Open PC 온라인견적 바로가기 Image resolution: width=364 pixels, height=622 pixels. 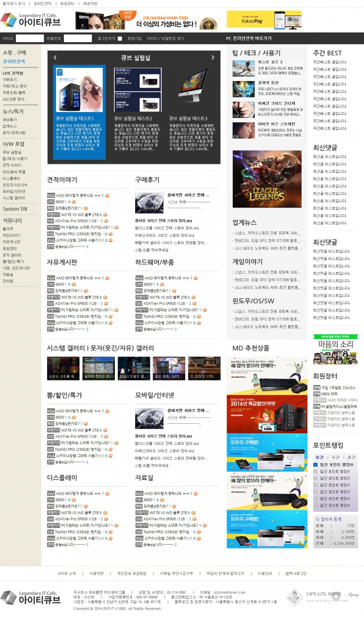pos(249,38)
